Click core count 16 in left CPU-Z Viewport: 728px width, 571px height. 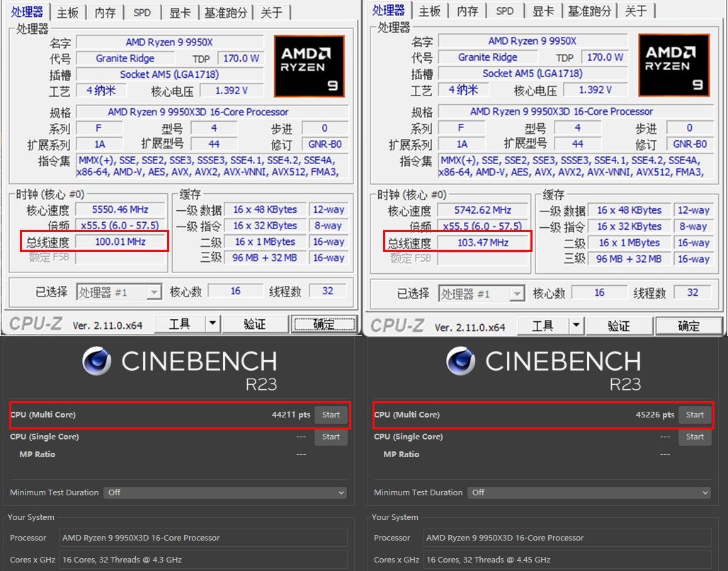tap(235, 291)
